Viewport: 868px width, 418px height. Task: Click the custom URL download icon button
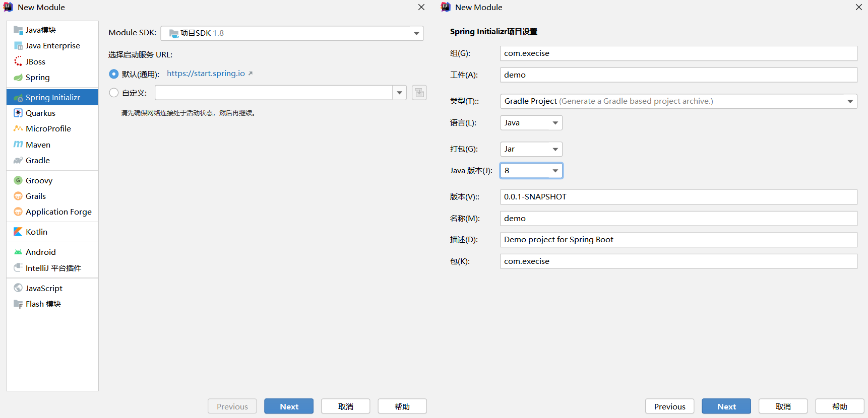tap(419, 93)
